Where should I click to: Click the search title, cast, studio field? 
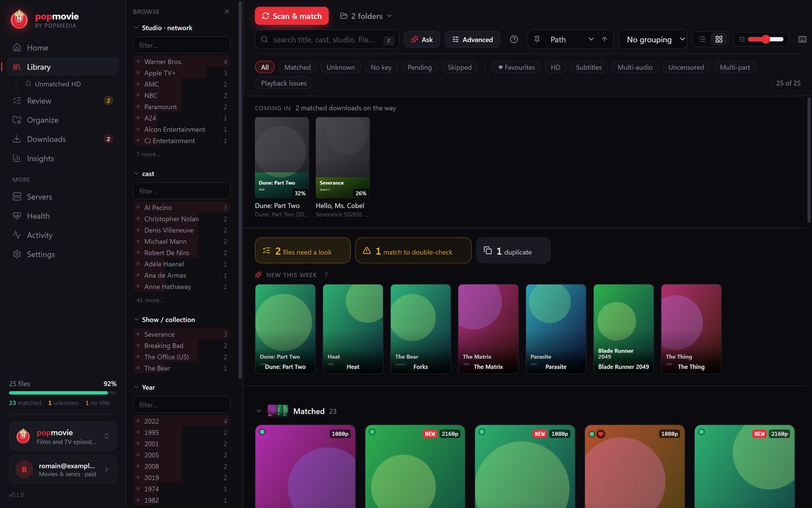click(x=327, y=40)
